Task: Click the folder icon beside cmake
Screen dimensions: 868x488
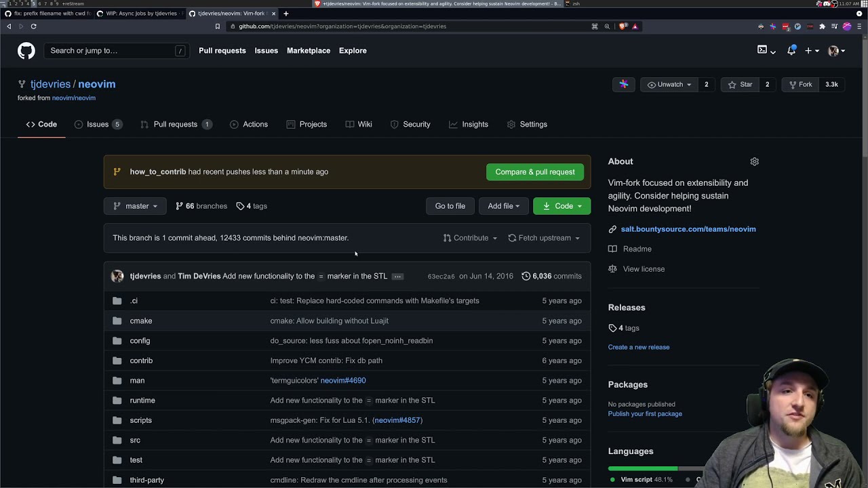Action: [117, 321]
